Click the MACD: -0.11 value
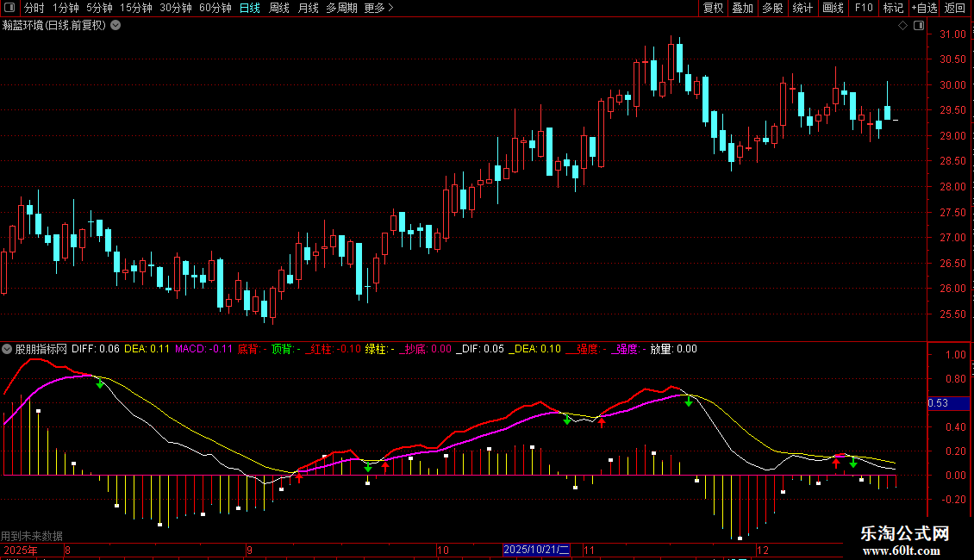Image resolution: width=974 pixels, height=560 pixels. point(203,350)
